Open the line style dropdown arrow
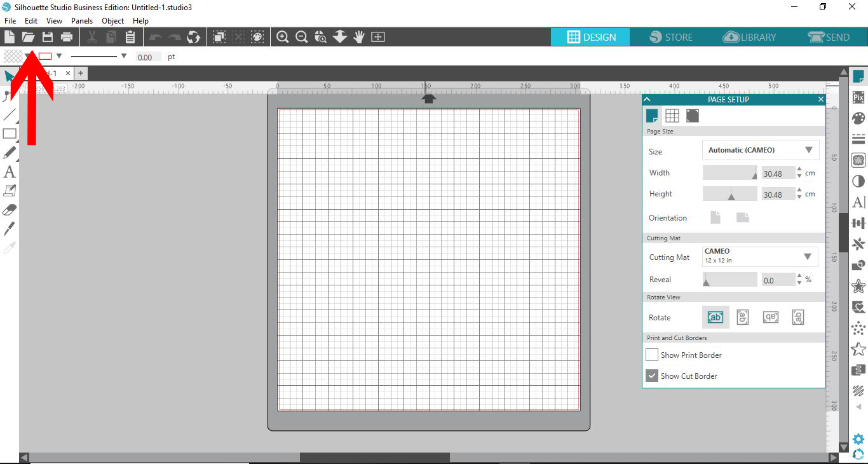The height and width of the screenshot is (464, 868). click(123, 56)
